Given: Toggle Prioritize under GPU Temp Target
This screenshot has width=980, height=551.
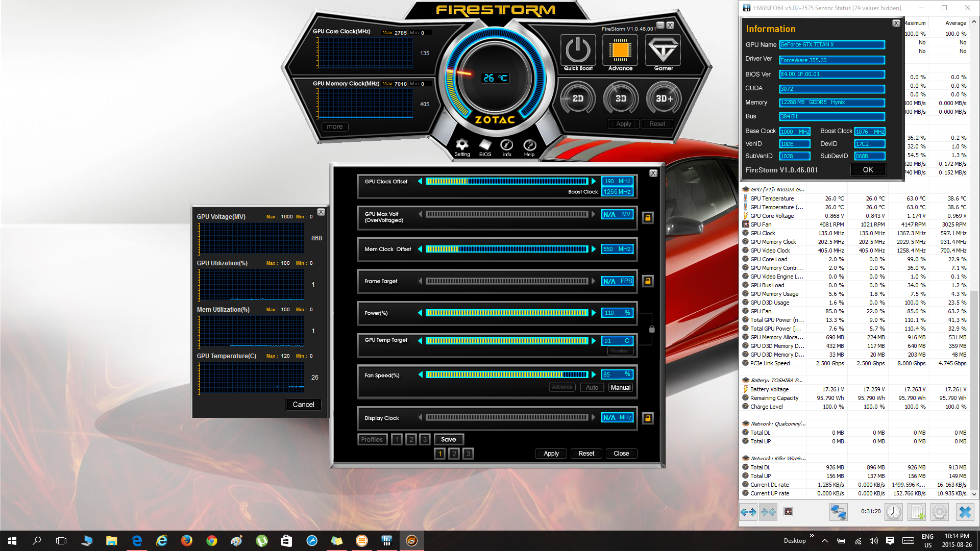Looking at the screenshot, I should 620,351.
